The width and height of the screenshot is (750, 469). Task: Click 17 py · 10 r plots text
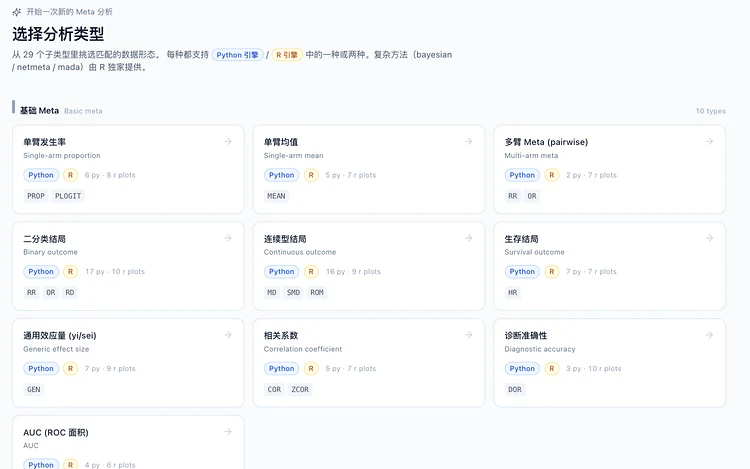pos(115,272)
